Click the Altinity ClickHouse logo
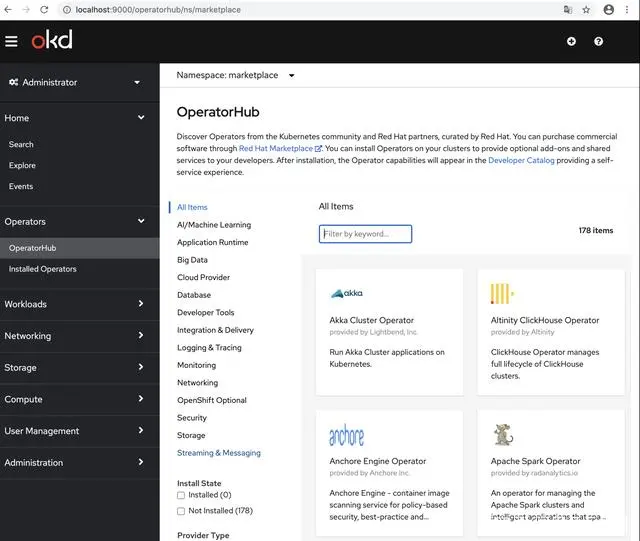 pyautogui.click(x=502, y=293)
